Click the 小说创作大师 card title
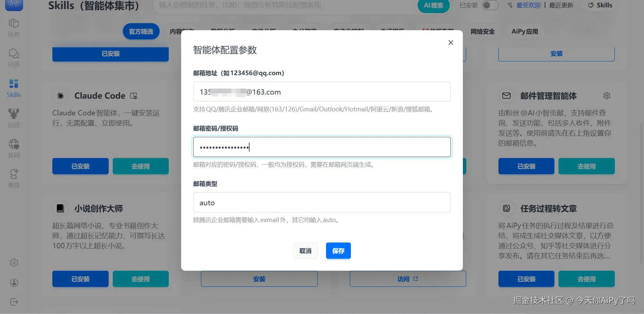The image size is (644, 314). [x=99, y=208]
